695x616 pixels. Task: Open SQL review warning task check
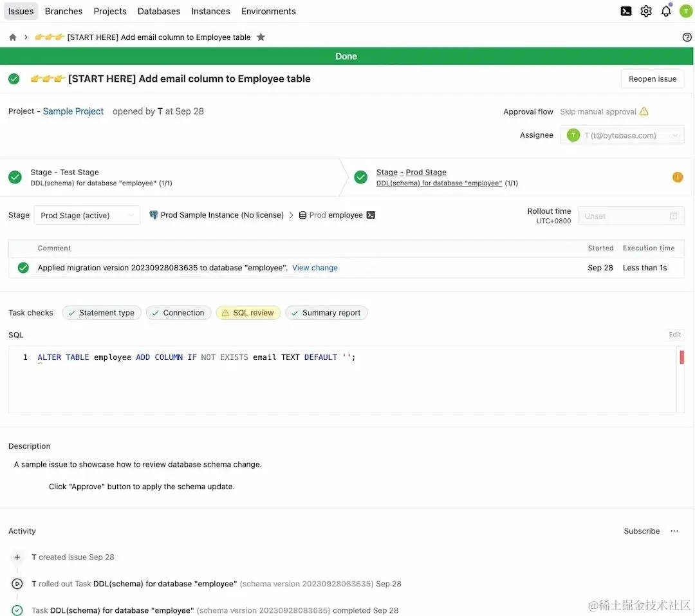[248, 313]
